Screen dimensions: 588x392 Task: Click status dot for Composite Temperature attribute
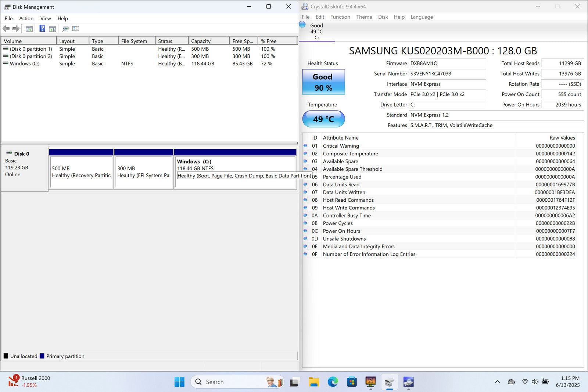click(305, 153)
